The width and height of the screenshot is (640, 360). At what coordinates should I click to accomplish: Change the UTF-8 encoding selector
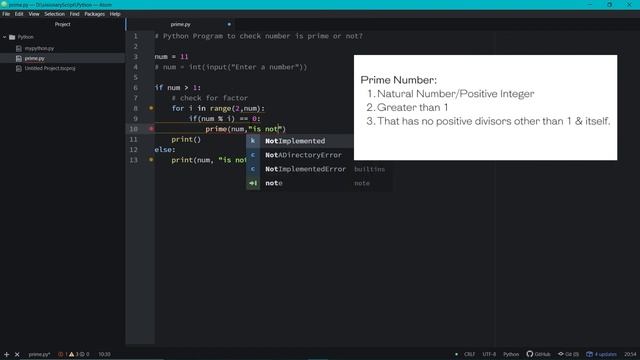click(x=489, y=354)
